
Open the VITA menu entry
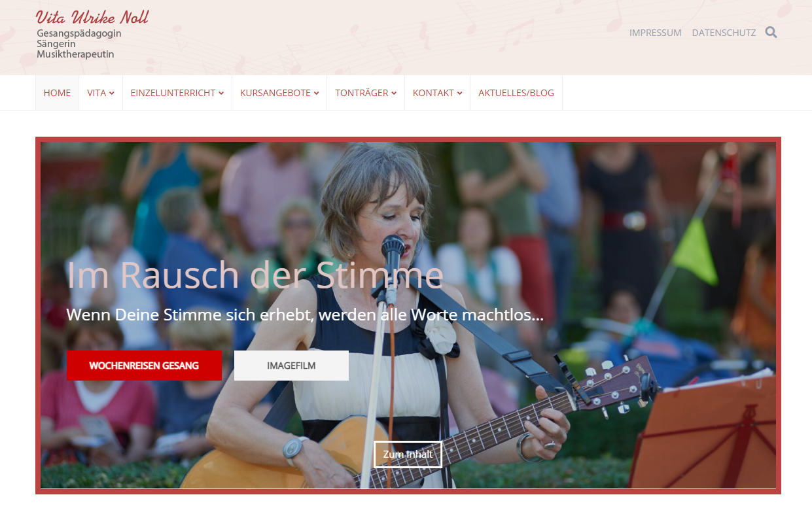(96, 93)
